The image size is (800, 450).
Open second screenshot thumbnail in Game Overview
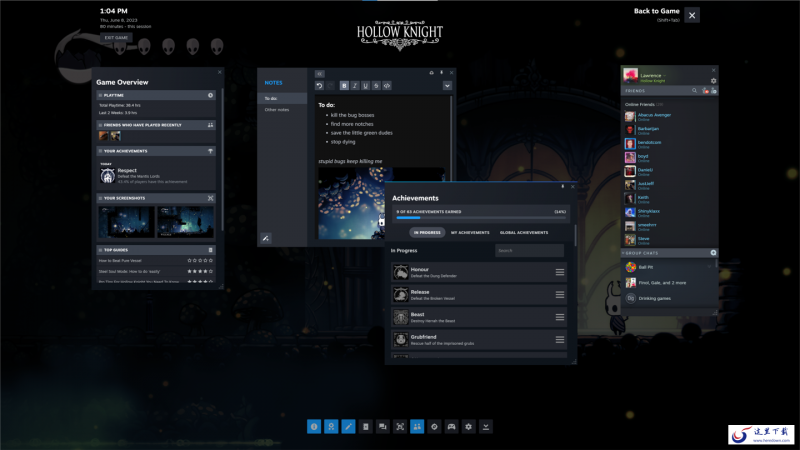(x=186, y=222)
